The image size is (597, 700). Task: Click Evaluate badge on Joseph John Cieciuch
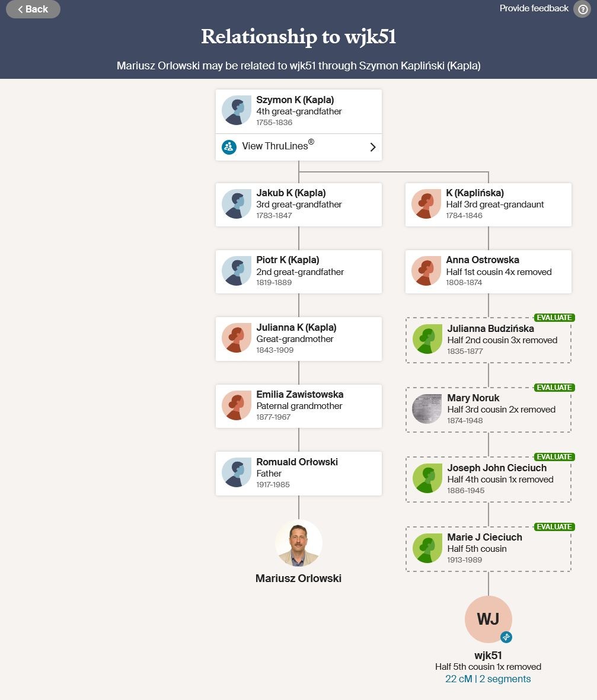554,457
